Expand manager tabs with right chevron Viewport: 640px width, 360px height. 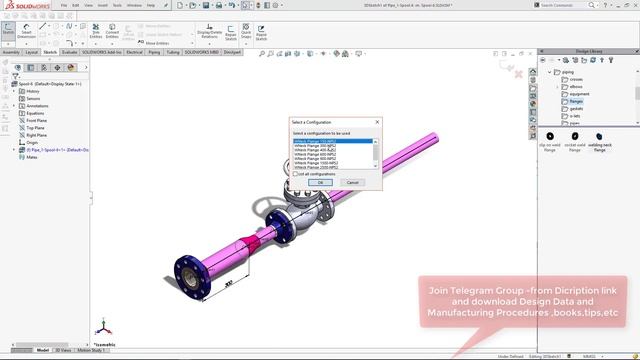(x=86, y=67)
